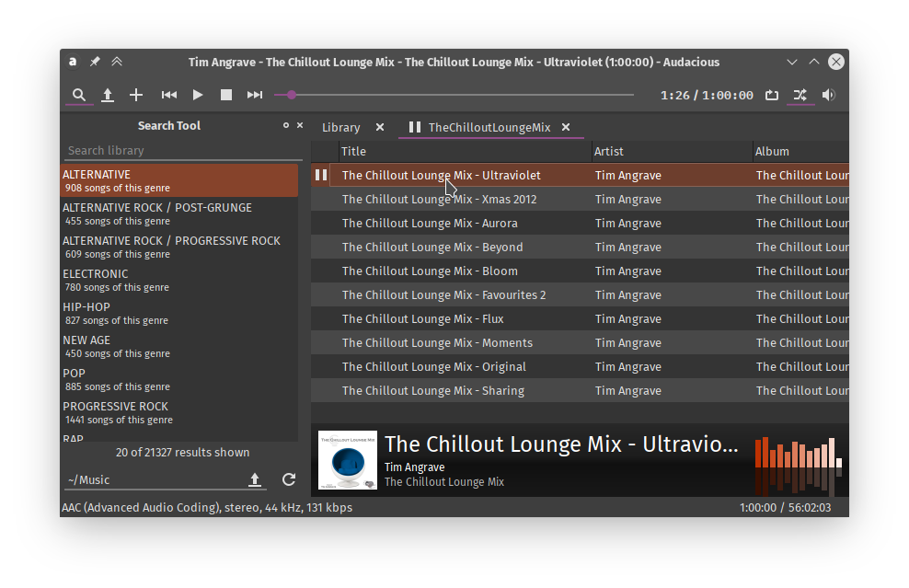909x588 pixels.
Task: Sort by the Album column header
Action: (x=800, y=151)
